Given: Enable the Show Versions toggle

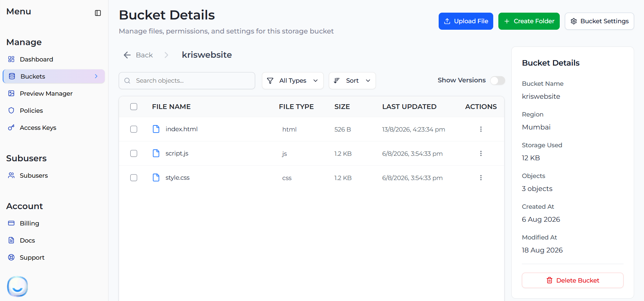Looking at the screenshot, I should 497,80.
